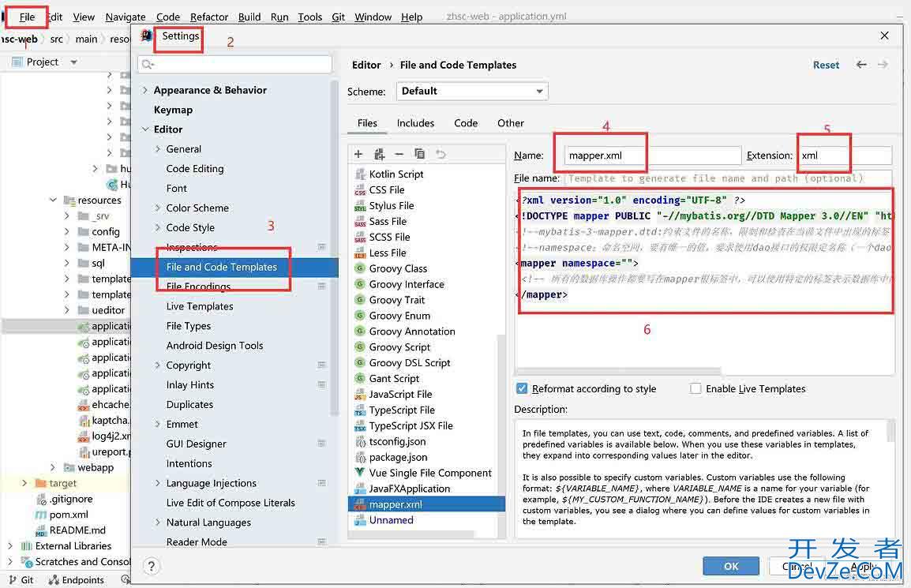Screen dimensions: 911x588
Task: Select the Files tab
Action: click(367, 123)
